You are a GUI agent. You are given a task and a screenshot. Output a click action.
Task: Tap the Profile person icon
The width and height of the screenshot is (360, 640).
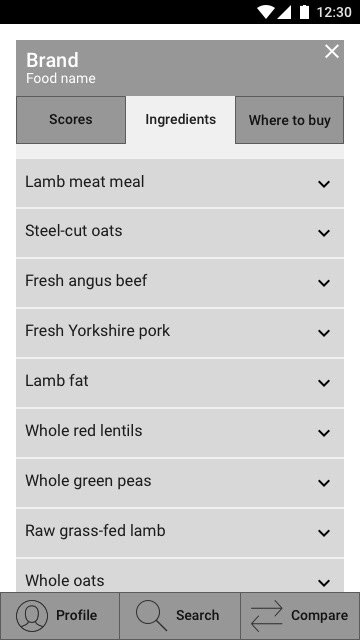(32, 616)
